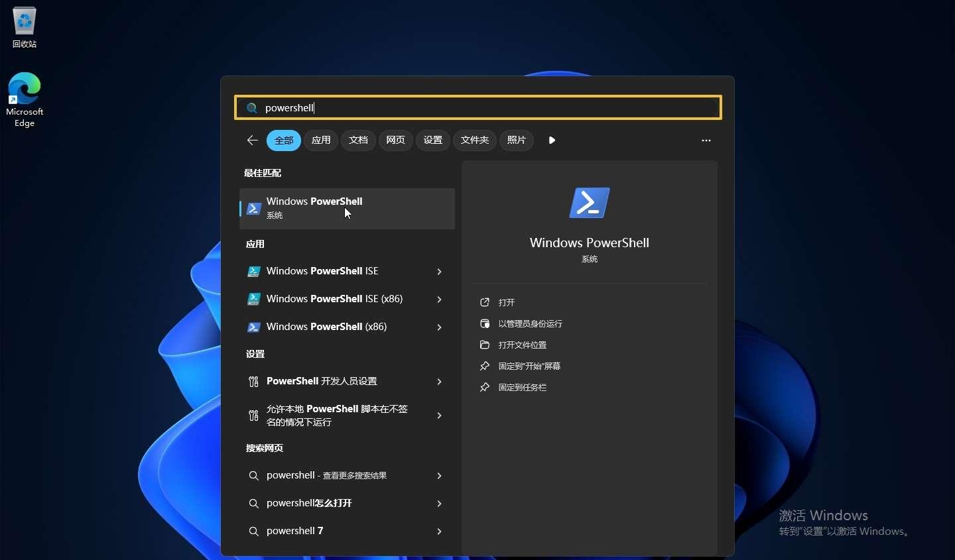Open PowerShell 开发人员设置 result text
Viewport: 955px width, 560px height.
[322, 381]
